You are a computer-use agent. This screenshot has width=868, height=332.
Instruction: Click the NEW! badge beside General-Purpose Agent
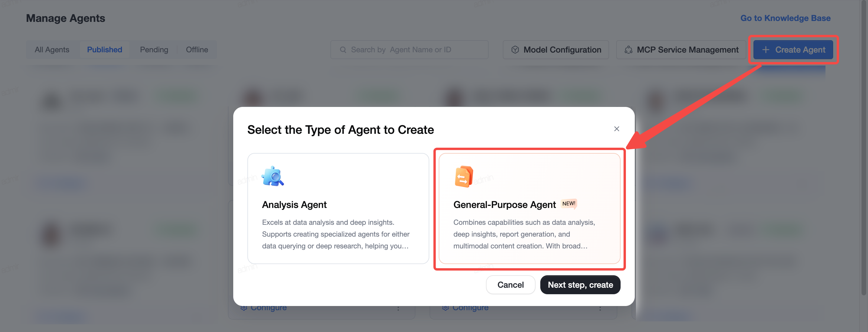coord(569,204)
